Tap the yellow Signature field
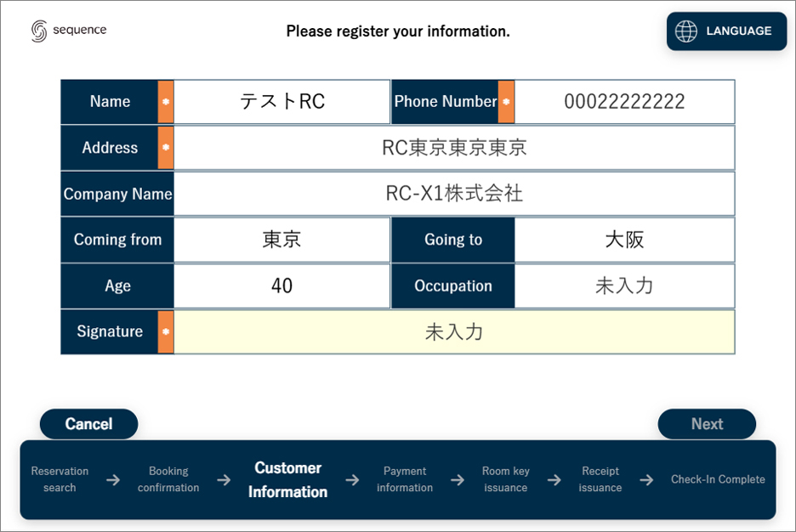Image resolution: width=796 pixels, height=532 pixels. [454, 331]
